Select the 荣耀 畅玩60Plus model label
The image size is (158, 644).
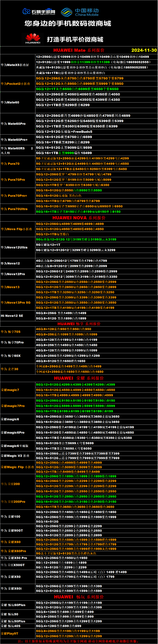click(x=13, y=605)
